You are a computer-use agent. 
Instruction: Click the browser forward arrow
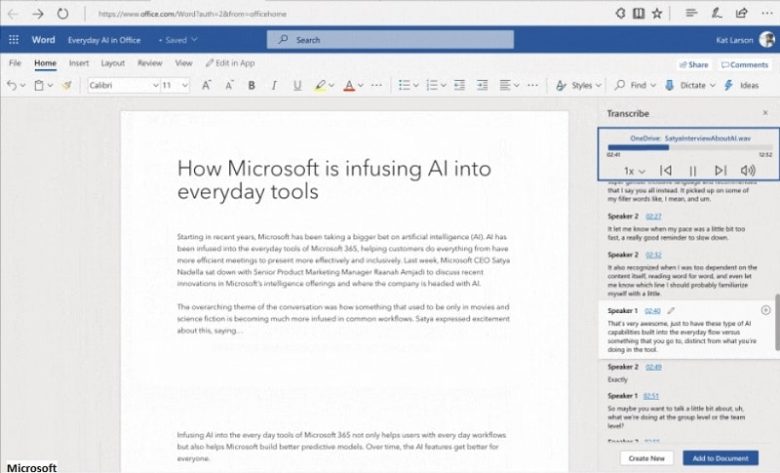[x=38, y=14]
